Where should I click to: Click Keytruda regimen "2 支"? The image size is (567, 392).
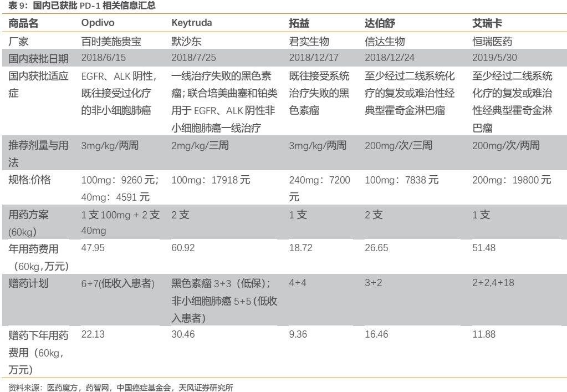click(180, 215)
